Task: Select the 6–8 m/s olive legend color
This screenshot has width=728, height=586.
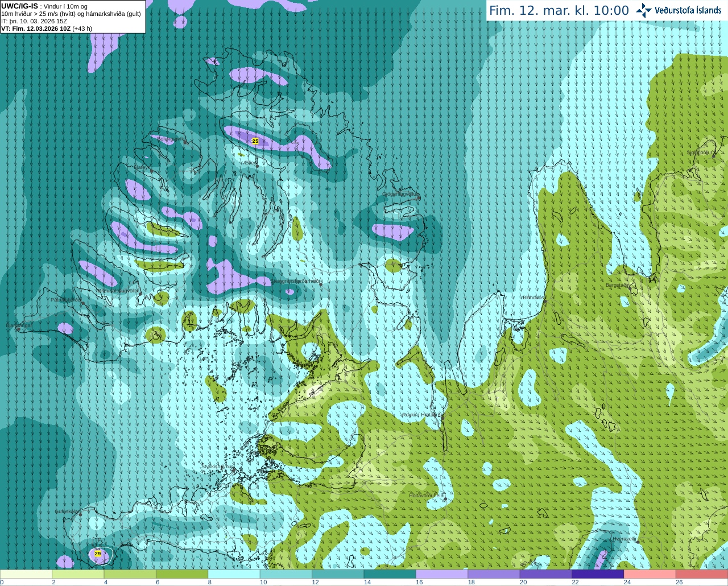Action: coord(182,574)
